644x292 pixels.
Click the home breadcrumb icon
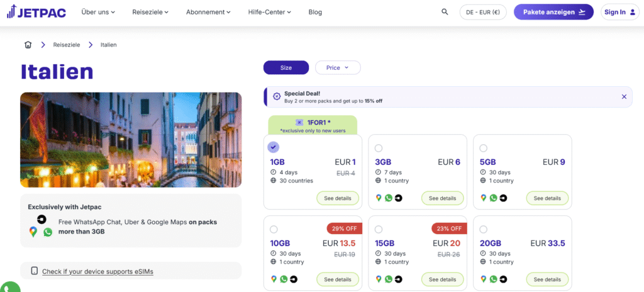click(x=28, y=45)
